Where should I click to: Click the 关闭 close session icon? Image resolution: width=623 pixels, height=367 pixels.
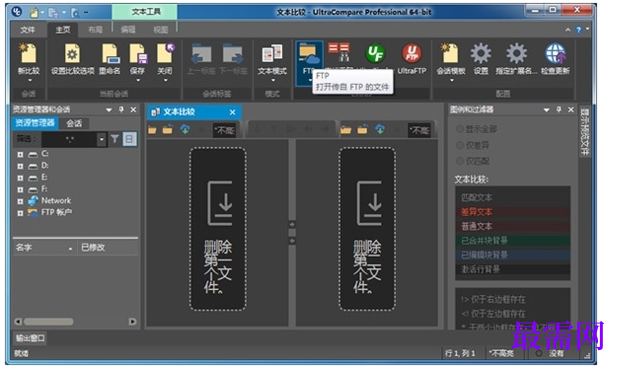point(165,54)
